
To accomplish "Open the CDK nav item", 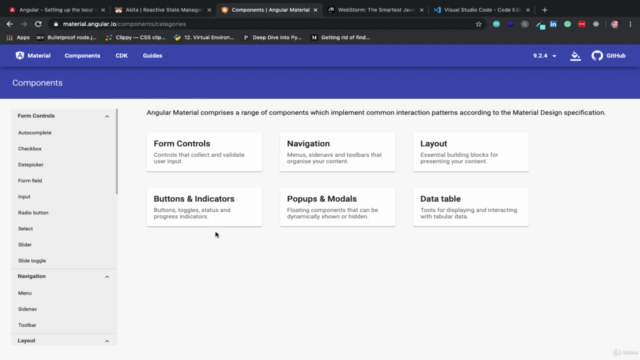I will [x=121, y=56].
